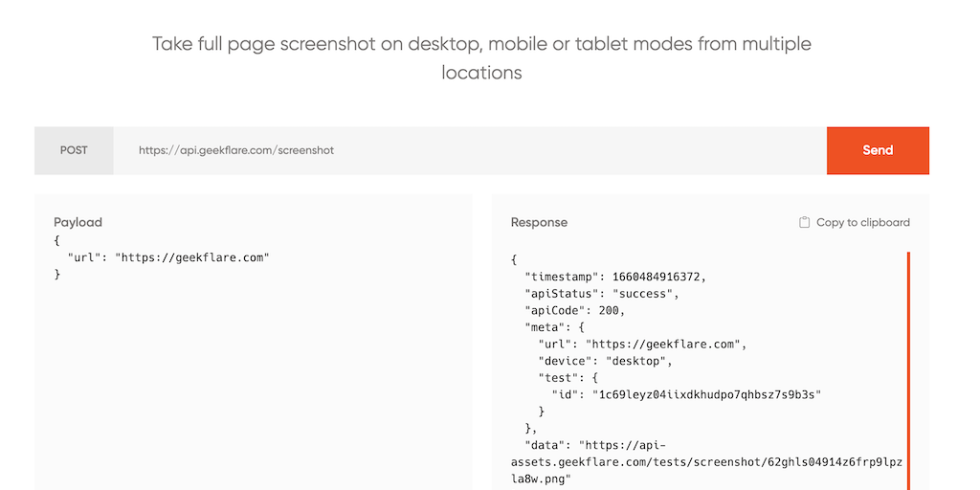
Task: Click the "test" key in response
Action: coord(557,378)
